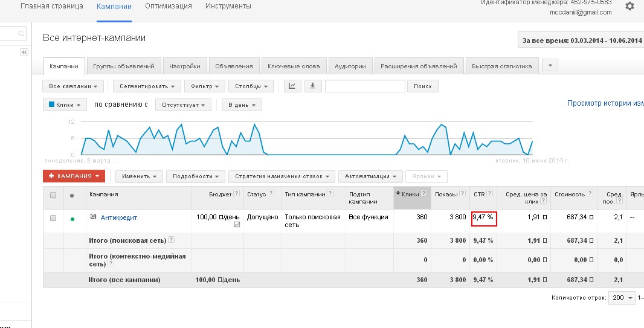Open the settings gear icon
This screenshot has height=328, width=644.
point(630,6)
